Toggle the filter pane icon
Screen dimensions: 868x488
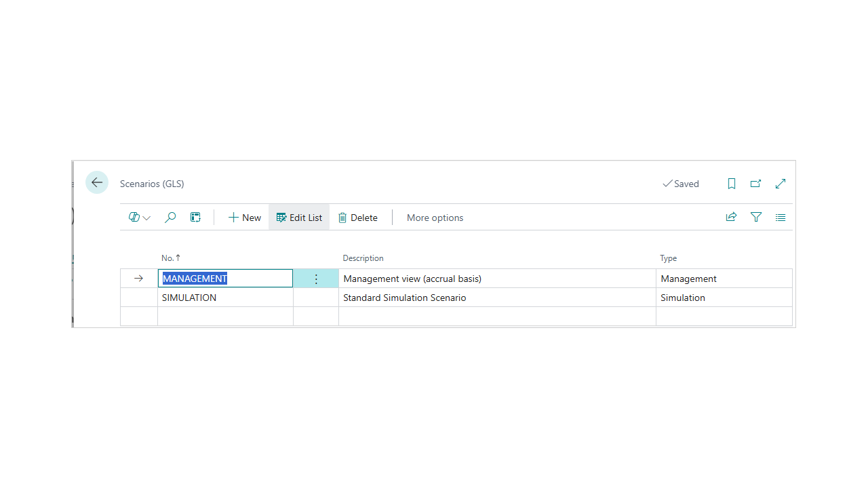tap(756, 218)
